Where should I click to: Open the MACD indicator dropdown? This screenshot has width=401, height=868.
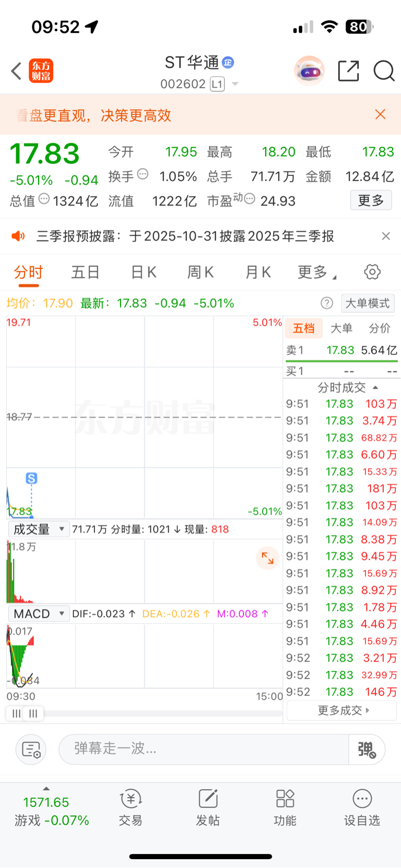39,614
